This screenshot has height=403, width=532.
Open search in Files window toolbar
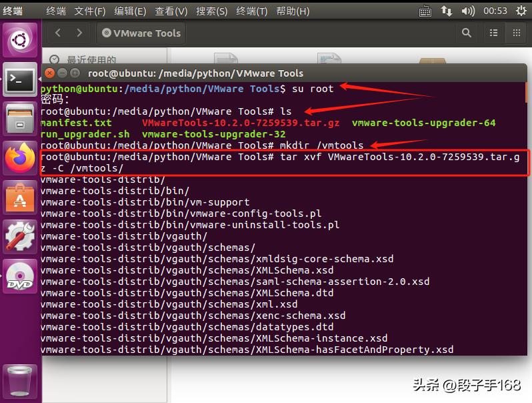coord(467,33)
